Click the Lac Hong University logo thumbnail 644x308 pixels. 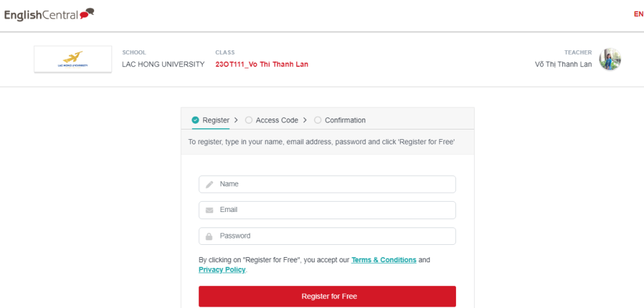[x=73, y=59]
